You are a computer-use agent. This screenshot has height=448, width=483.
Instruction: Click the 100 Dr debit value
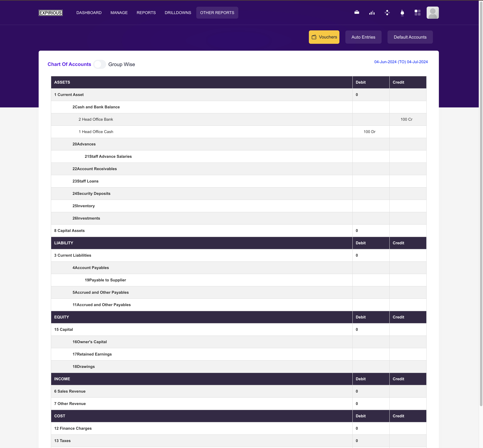[x=369, y=132]
